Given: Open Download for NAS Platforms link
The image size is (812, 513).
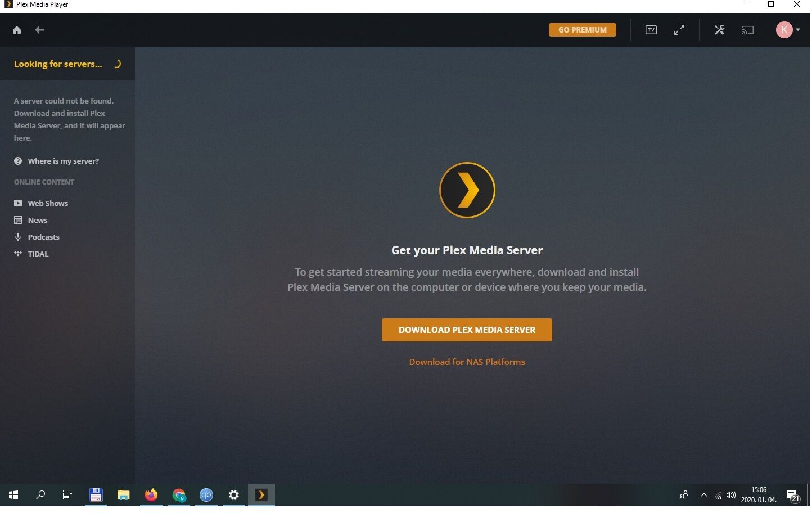Looking at the screenshot, I should tap(468, 363).
